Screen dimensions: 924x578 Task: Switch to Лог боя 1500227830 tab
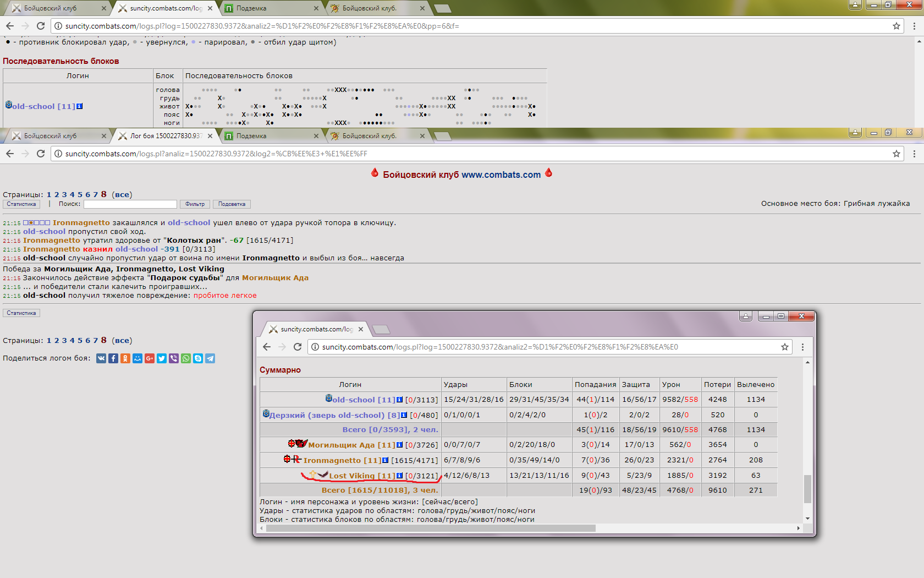(x=166, y=136)
